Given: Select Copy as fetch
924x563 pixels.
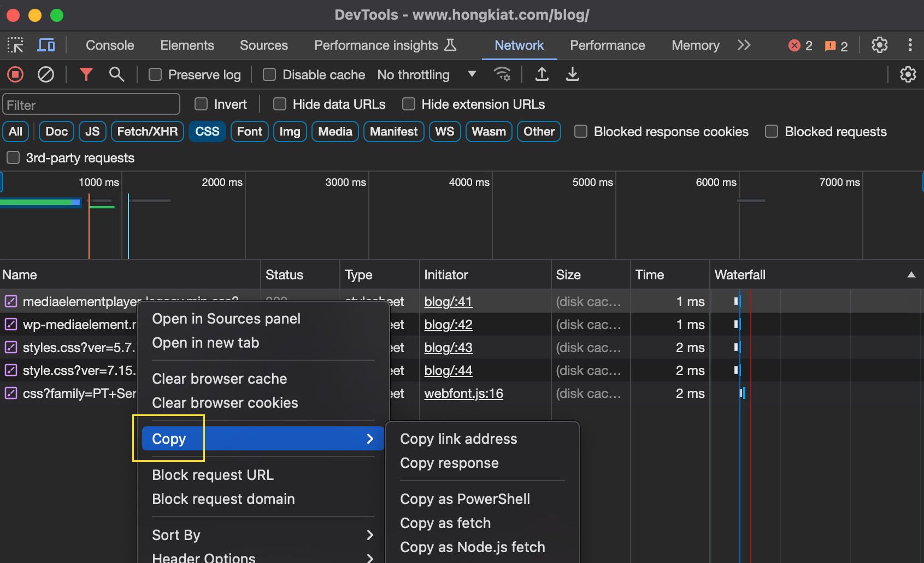Looking at the screenshot, I should [x=445, y=523].
